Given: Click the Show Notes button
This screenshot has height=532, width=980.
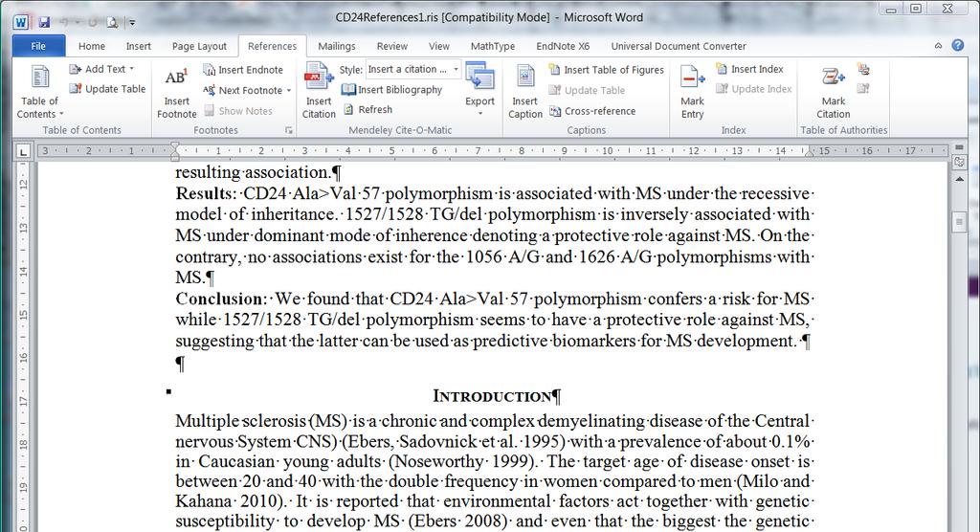Looking at the screenshot, I should click(x=238, y=111).
